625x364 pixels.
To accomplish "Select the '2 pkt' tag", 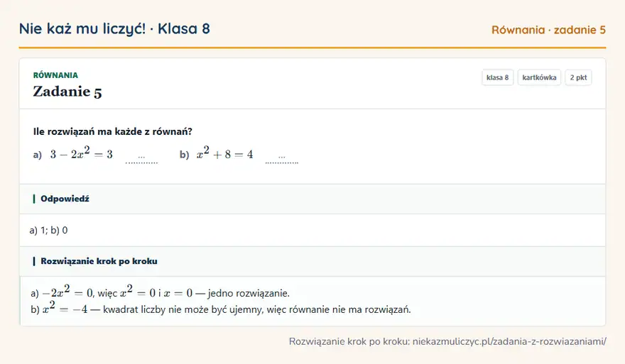I will (x=578, y=77).
